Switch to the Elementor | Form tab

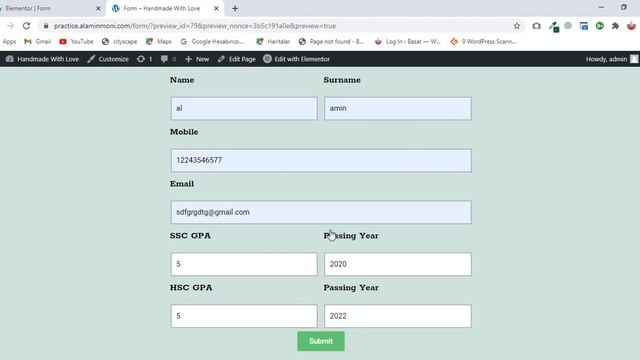(51, 8)
